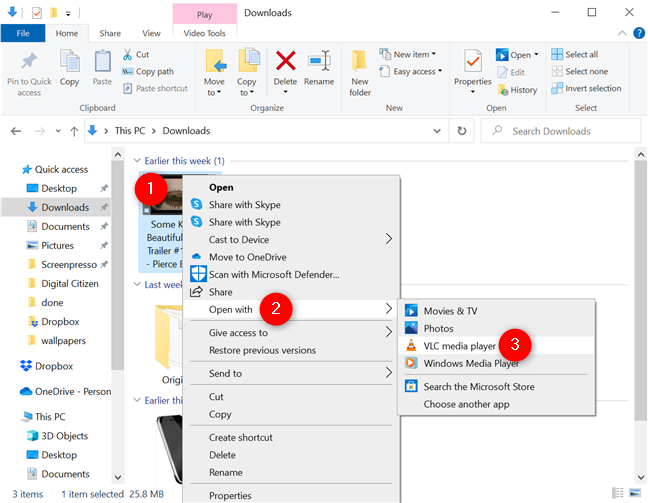This screenshot has height=503, width=648.
Task: Open the Video Tools tab
Action: pos(205,33)
